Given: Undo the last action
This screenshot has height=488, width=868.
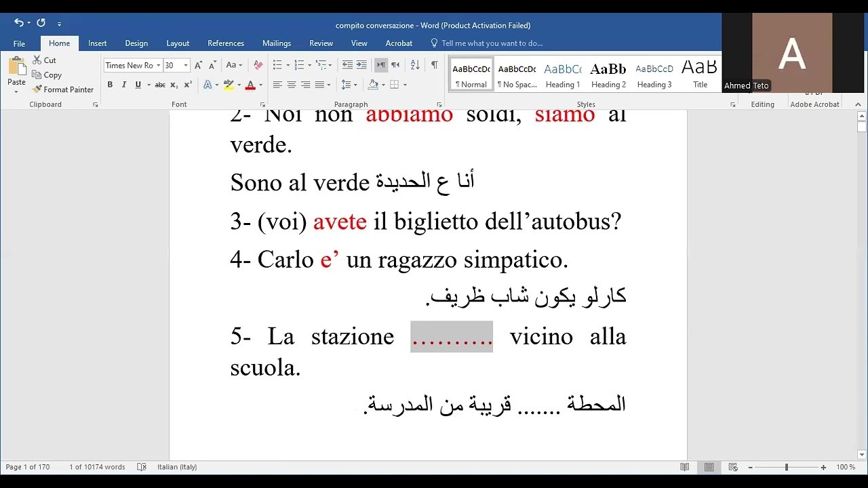Looking at the screenshot, I should (x=18, y=23).
